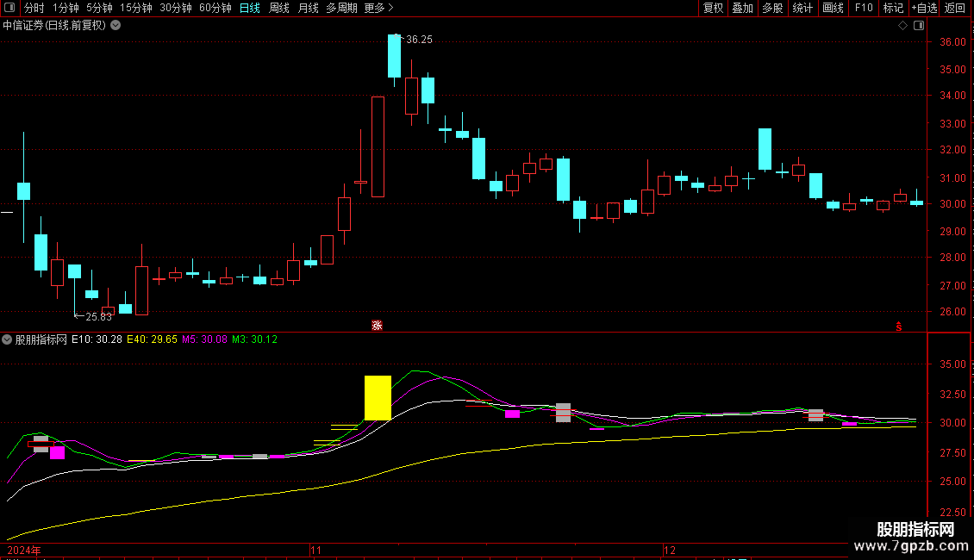
Task: Add stock via +自选 button
Action: coord(924,8)
